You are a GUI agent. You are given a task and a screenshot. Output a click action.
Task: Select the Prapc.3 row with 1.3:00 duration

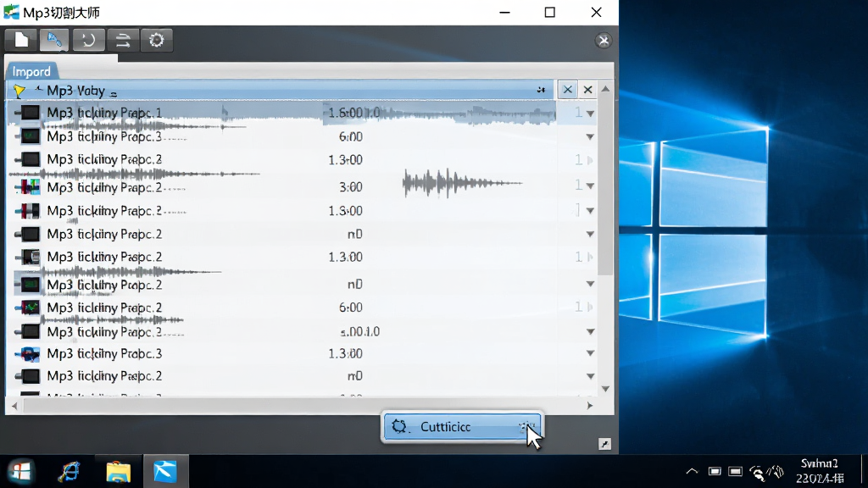301,353
